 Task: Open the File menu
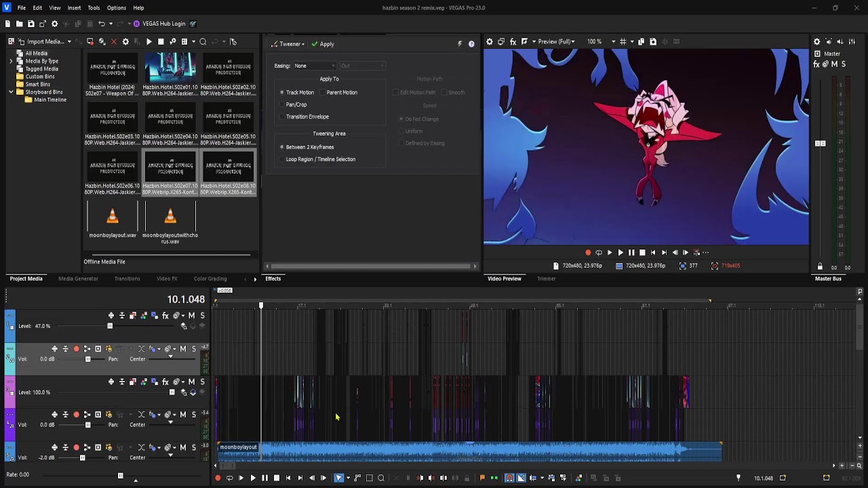[22, 7]
